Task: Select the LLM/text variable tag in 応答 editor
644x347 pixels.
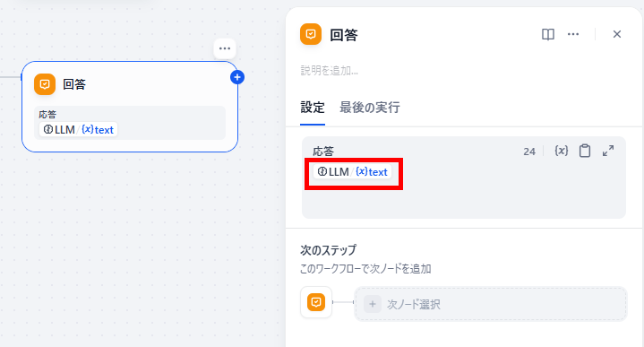Action: click(352, 172)
